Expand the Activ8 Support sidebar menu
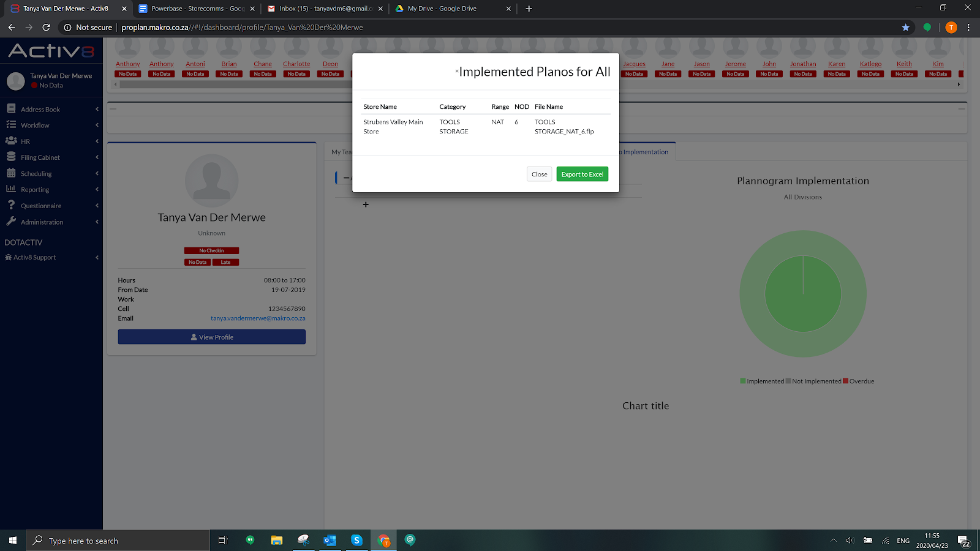 click(51, 257)
